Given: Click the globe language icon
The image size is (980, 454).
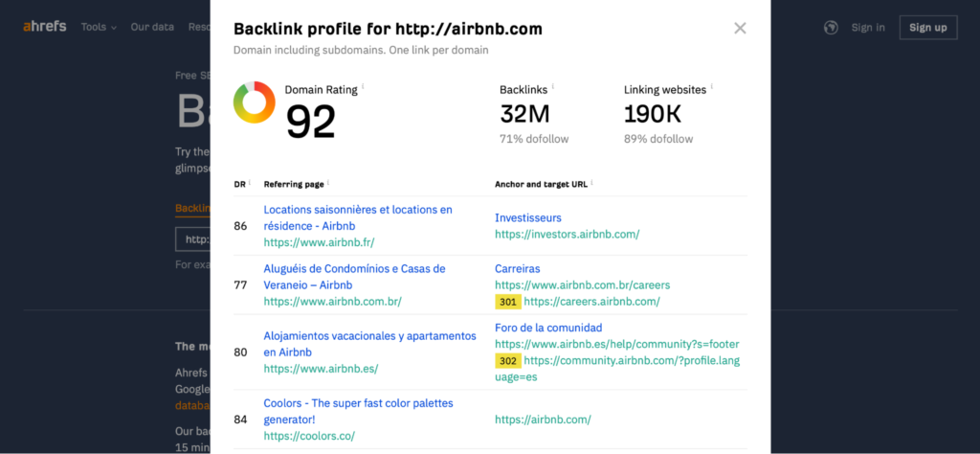Looking at the screenshot, I should [831, 28].
